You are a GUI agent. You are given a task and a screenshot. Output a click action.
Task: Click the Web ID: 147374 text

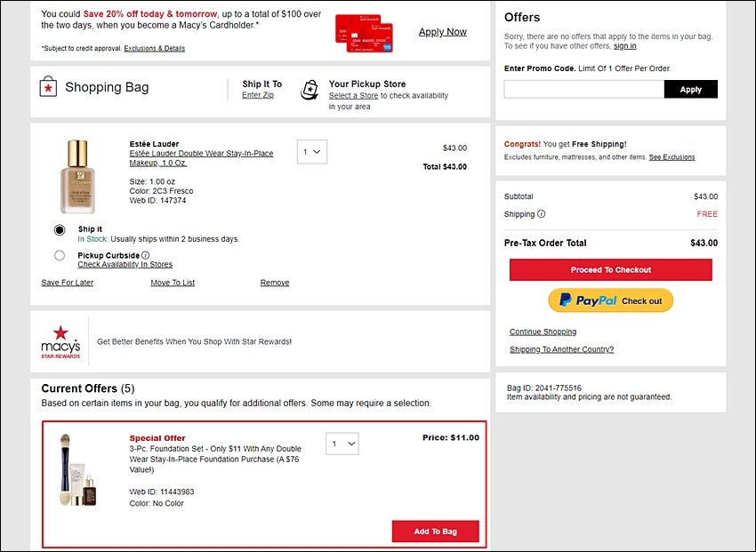click(x=157, y=200)
